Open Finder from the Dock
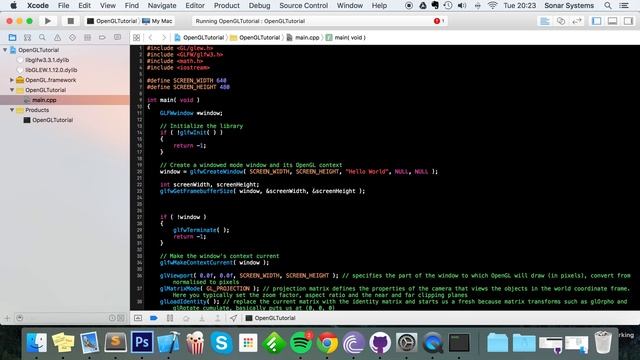640x360 pixels. tap(36, 343)
